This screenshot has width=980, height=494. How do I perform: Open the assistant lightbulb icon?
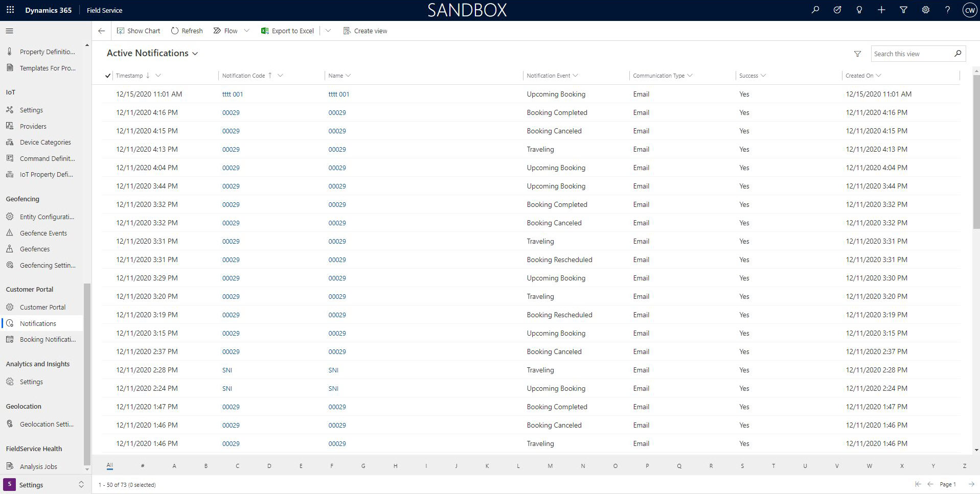coord(859,10)
